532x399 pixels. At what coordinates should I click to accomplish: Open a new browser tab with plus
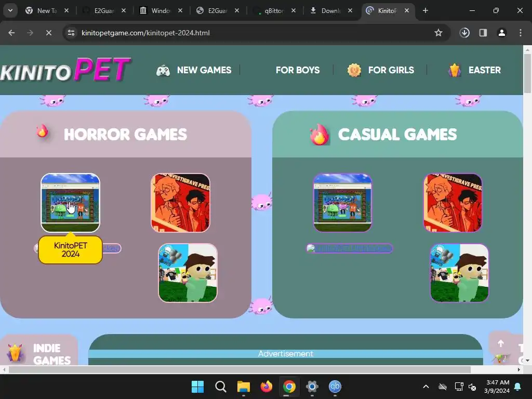pos(425,10)
